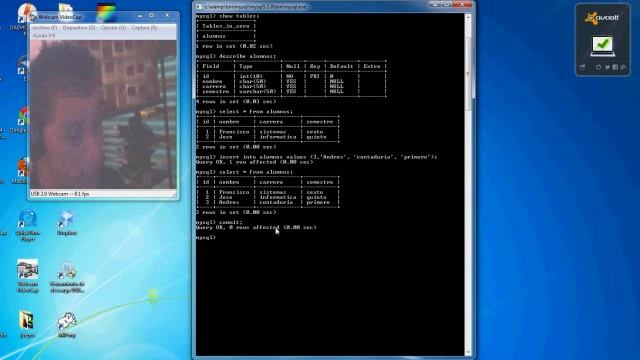
Task: Open the Dropbox desktop shortcut
Action: pos(67,223)
